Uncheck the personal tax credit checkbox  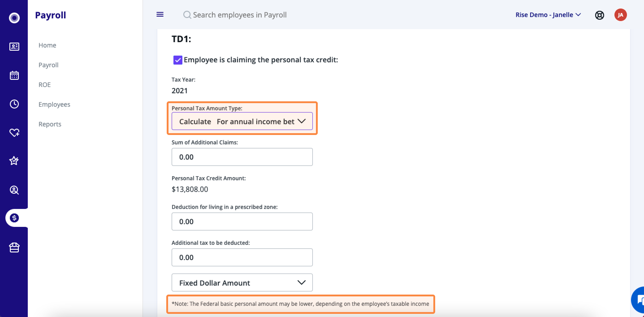point(178,60)
